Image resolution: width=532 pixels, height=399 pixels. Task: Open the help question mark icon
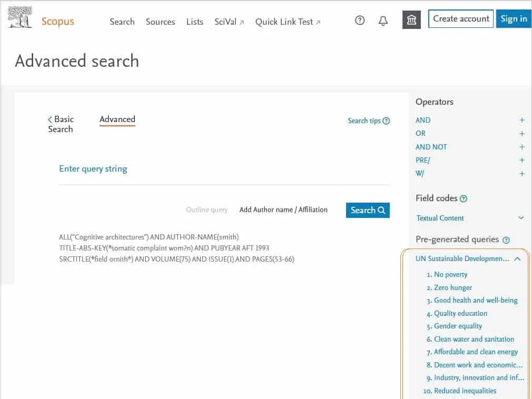[x=360, y=20]
